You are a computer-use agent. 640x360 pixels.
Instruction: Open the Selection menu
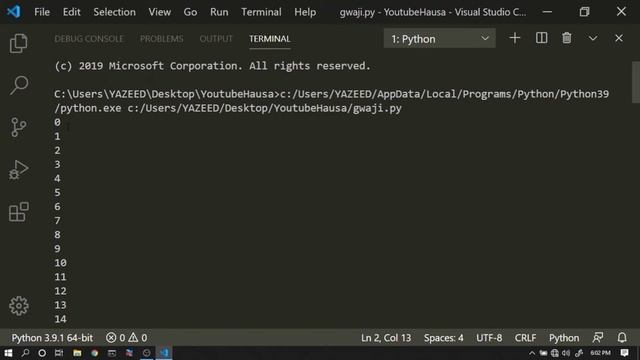114,12
